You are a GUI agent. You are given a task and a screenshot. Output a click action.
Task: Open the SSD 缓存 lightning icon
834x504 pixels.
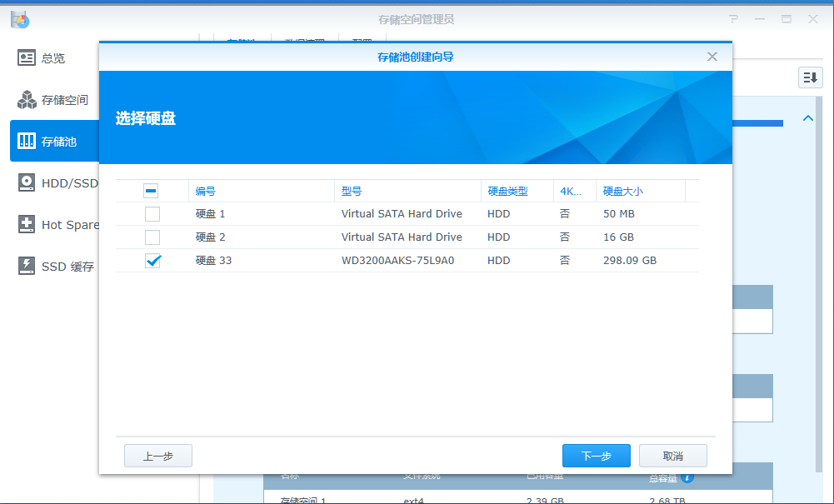pos(26,266)
